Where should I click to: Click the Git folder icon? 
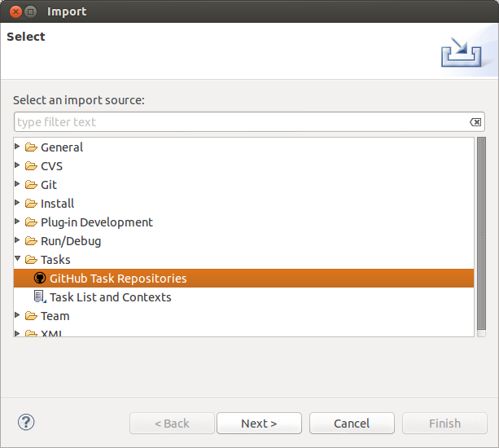click(31, 185)
